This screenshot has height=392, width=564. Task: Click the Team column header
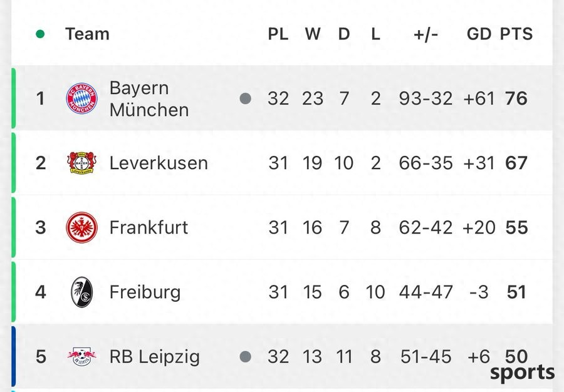click(87, 34)
